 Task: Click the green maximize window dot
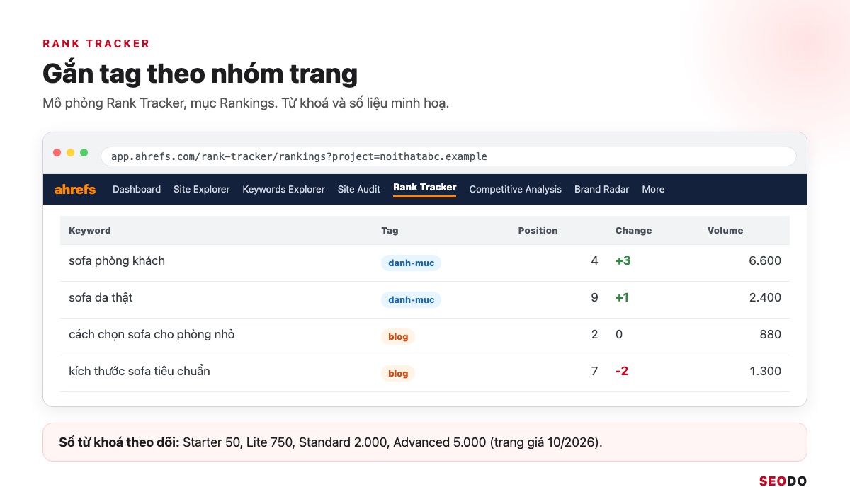pos(84,152)
